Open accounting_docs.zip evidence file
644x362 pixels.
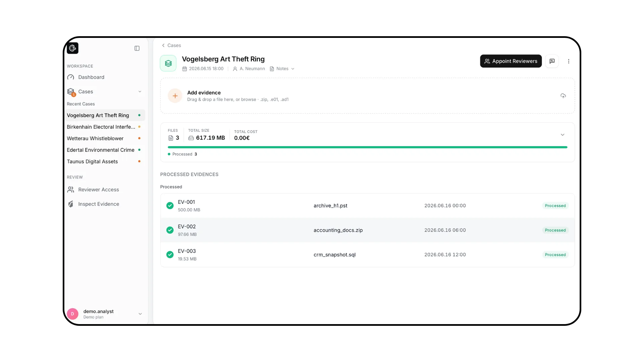338,230
